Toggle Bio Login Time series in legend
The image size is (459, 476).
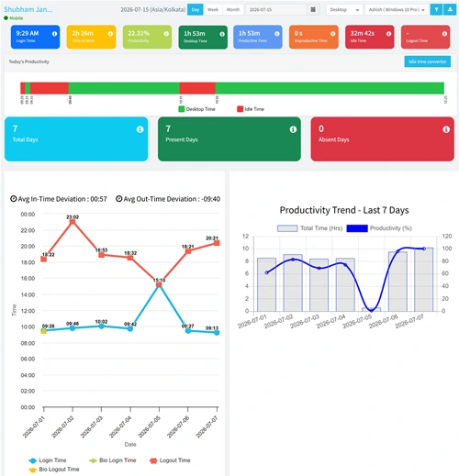coord(112,460)
